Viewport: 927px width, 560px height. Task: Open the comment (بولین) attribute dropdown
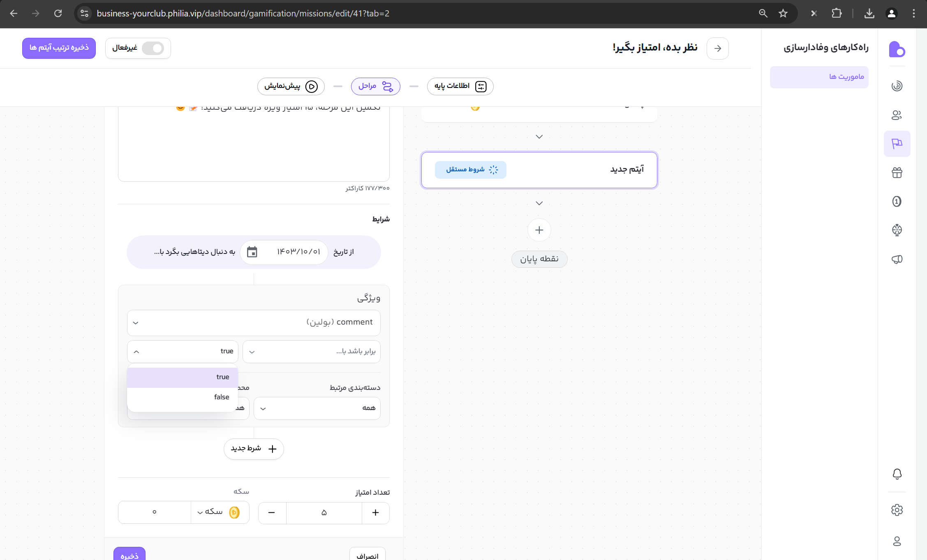click(x=254, y=323)
